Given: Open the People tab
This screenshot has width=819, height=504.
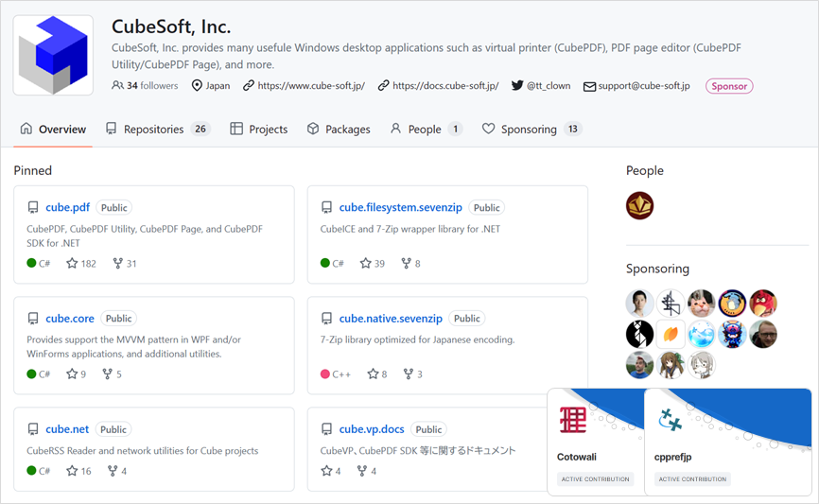Looking at the screenshot, I should click(426, 129).
